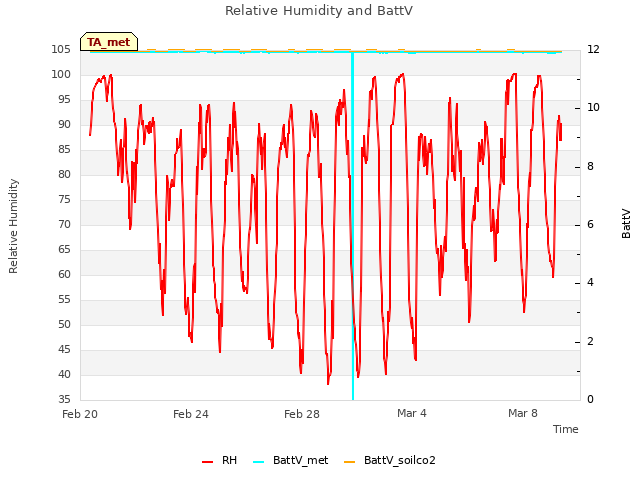Click the 12 tick on the BattV axis
Image resolution: width=640 pixels, height=480 pixels.
point(593,50)
